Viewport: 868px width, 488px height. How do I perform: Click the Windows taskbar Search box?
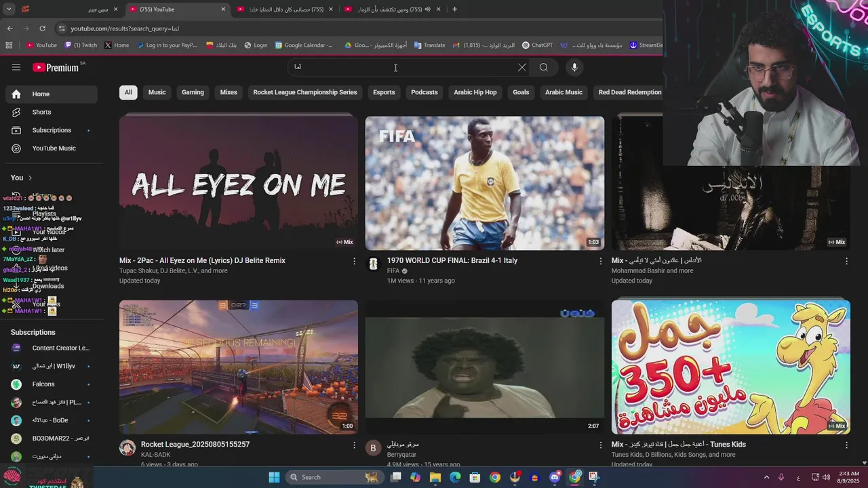334,477
